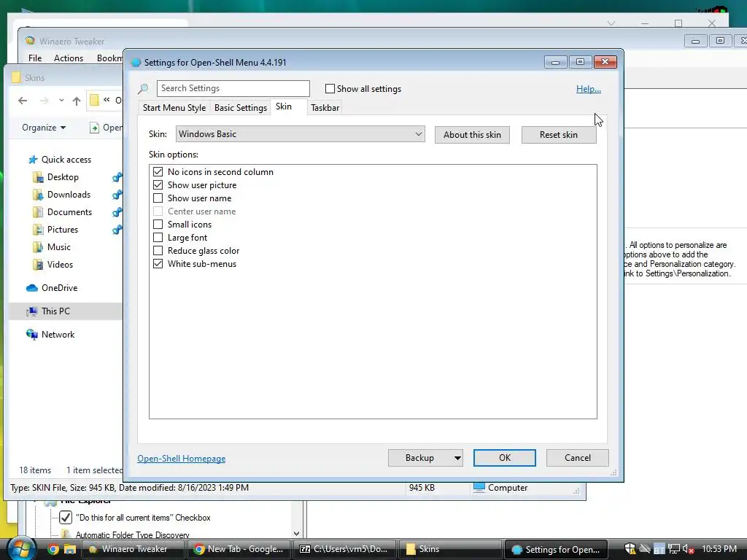Click the 10:53 PM clock
The width and height of the screenshot is (747, 560).
(719, 549)
